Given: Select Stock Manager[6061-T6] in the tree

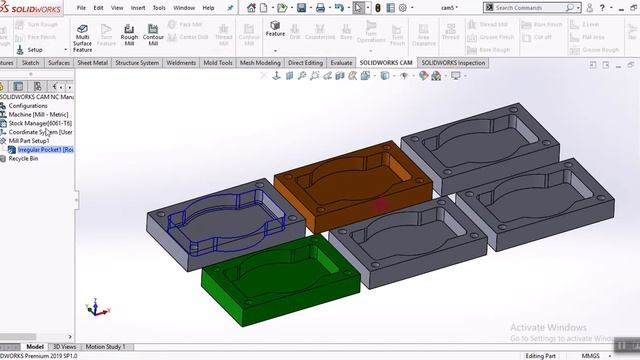Looking at the screenshot, I should pyautogui.click(x=40, y=123).
